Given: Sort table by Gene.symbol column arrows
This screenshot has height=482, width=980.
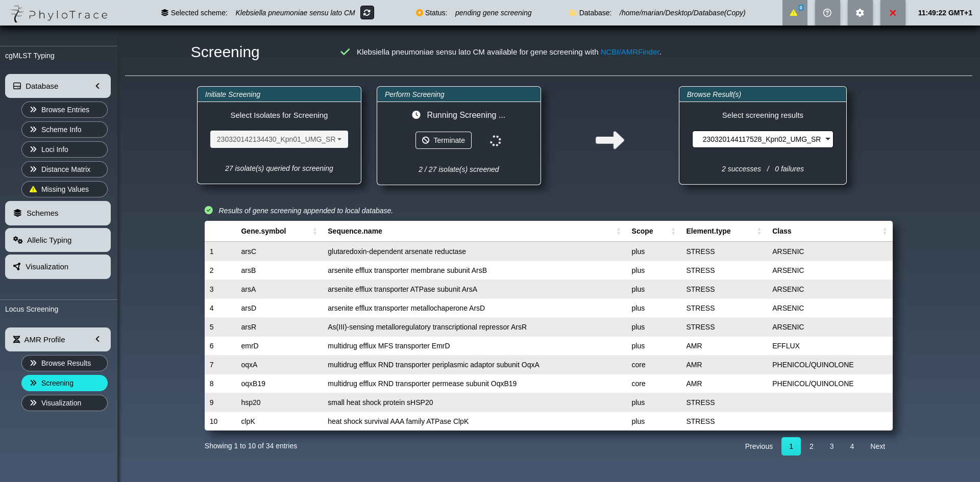Looking at the screenshot, I should click(x=314, y=232).
